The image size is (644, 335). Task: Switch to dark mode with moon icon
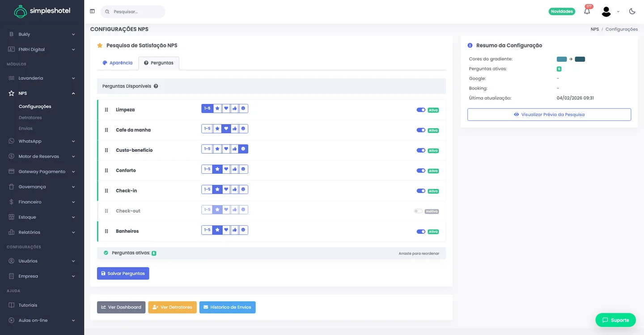pyautogui.click(x=632, y=12)
